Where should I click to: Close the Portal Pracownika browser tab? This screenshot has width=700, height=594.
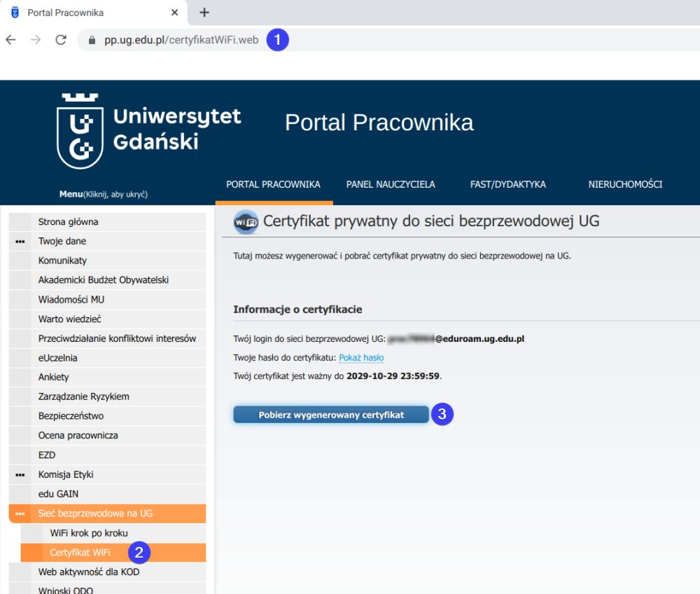tap(174, 13)
